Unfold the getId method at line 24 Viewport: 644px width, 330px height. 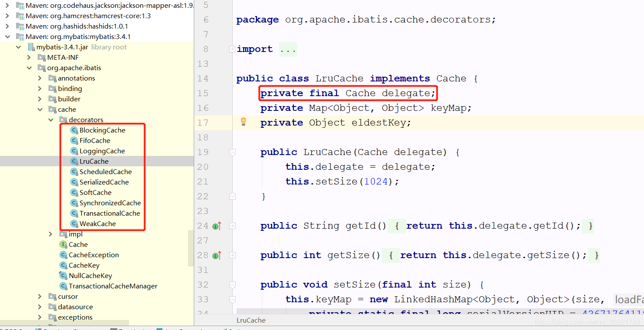232,226
